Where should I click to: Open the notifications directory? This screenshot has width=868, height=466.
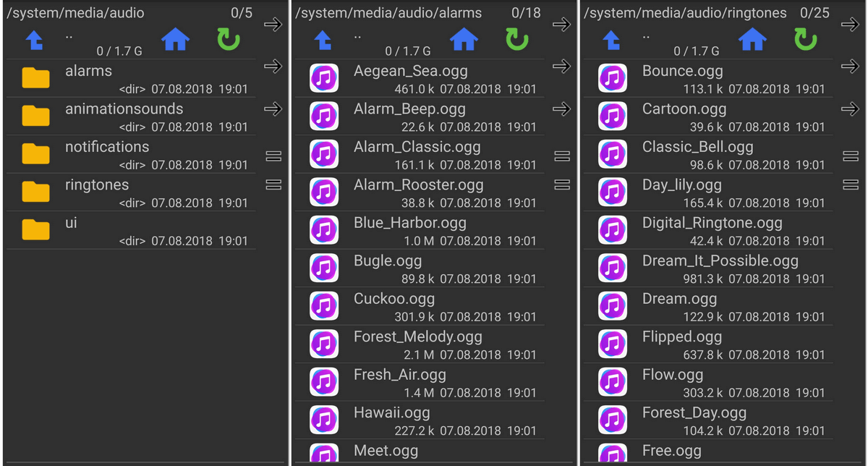click(x=131, y=154)
